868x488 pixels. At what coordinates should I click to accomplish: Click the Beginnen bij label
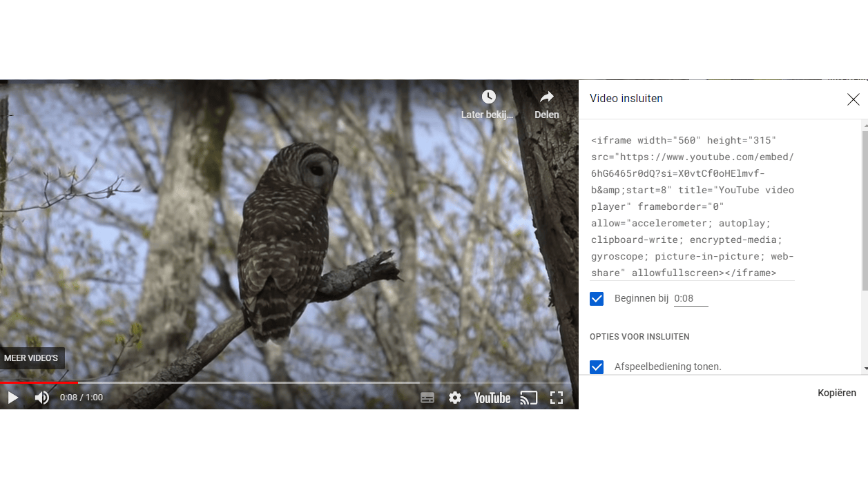tap(642, 299)
